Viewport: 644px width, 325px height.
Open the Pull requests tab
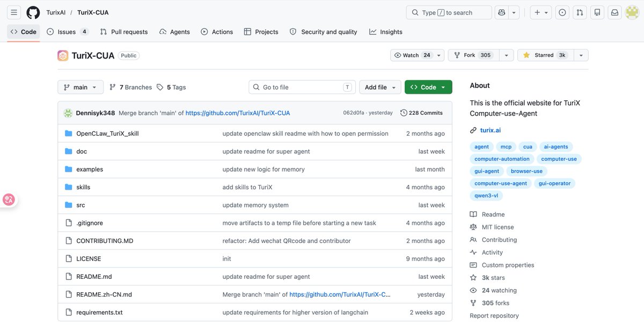pos(124,32)
